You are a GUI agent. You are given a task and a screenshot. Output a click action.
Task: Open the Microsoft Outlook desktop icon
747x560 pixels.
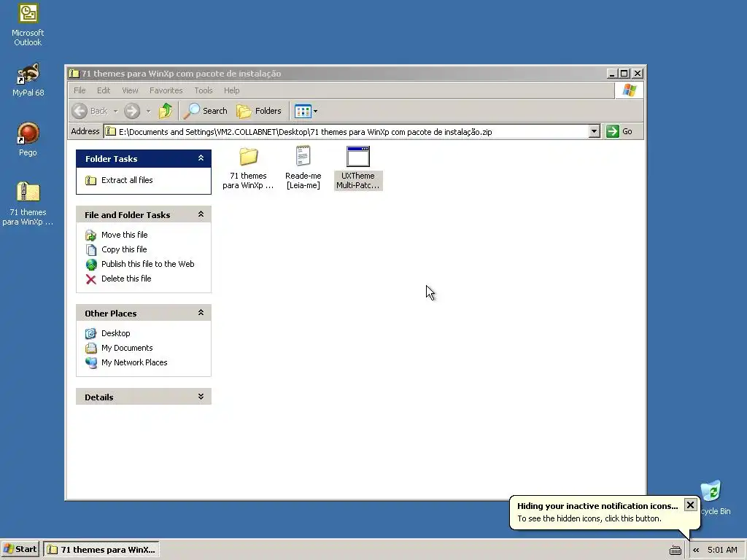click(28, 26)
